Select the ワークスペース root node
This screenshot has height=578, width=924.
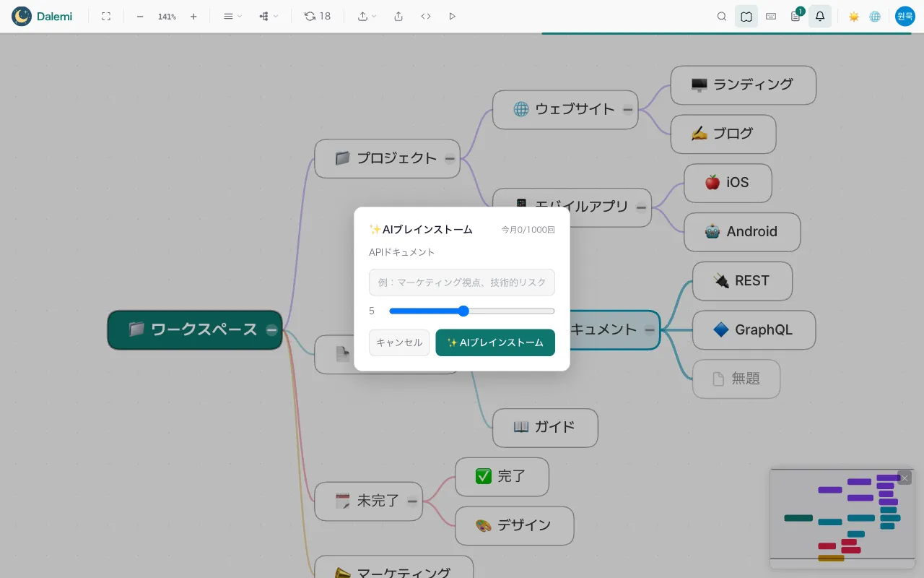click(x=194, y=330)
